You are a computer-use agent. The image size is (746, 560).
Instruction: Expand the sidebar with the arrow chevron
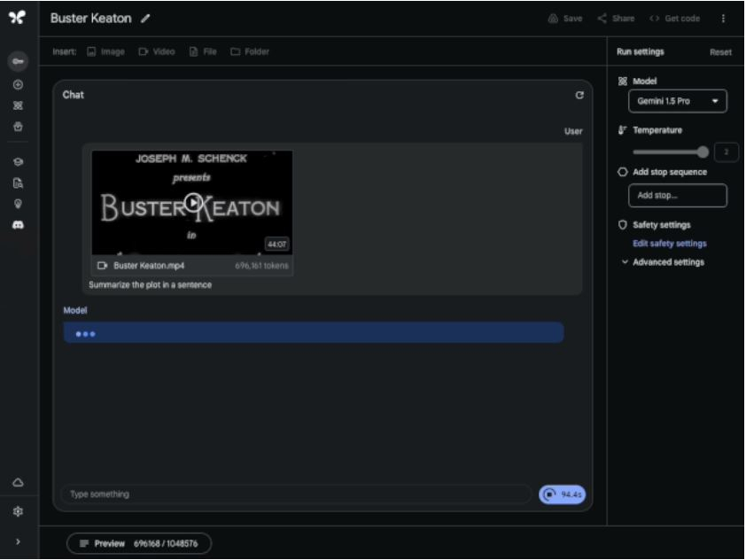coord(18,541)
